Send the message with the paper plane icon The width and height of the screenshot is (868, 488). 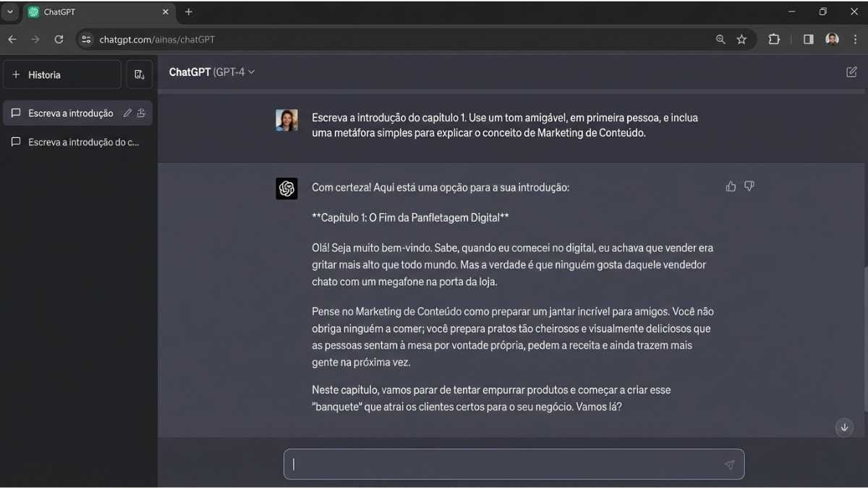click(x=730, y=465)
